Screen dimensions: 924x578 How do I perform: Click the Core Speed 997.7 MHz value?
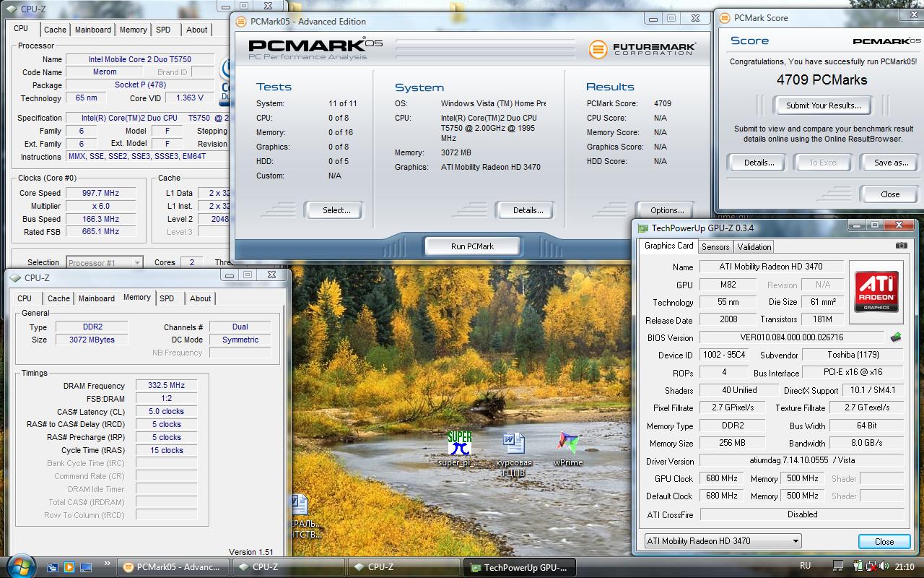pos(101,193)
